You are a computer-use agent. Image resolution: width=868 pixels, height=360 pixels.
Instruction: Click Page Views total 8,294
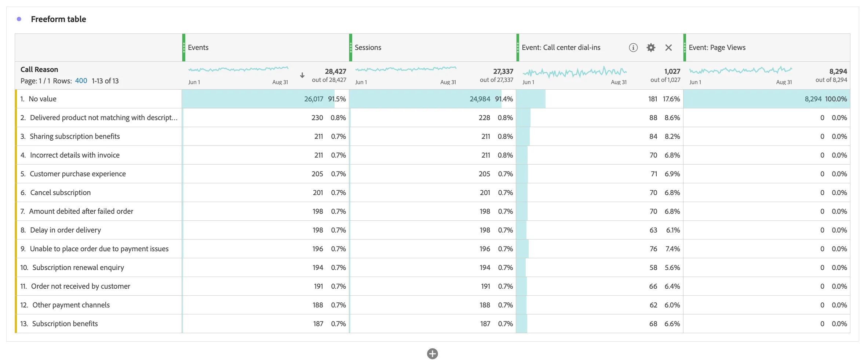point(838,71)
